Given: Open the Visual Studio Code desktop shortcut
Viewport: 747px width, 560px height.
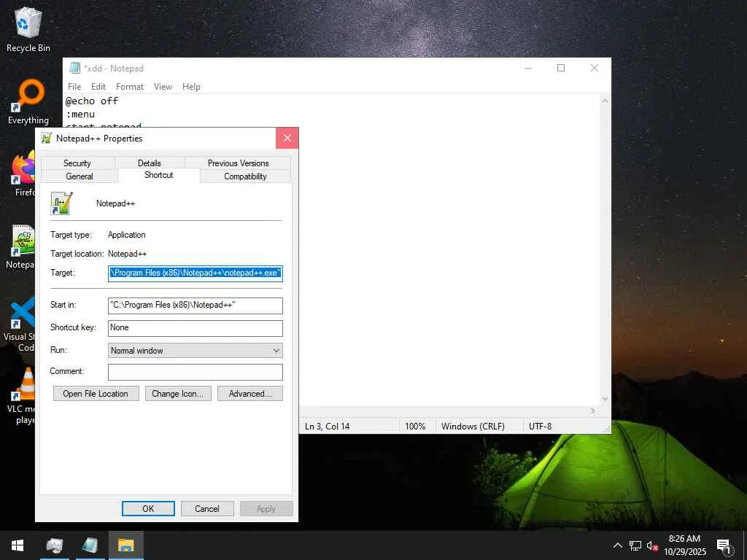Looking at the screenshot, I should tap(20, 323).
